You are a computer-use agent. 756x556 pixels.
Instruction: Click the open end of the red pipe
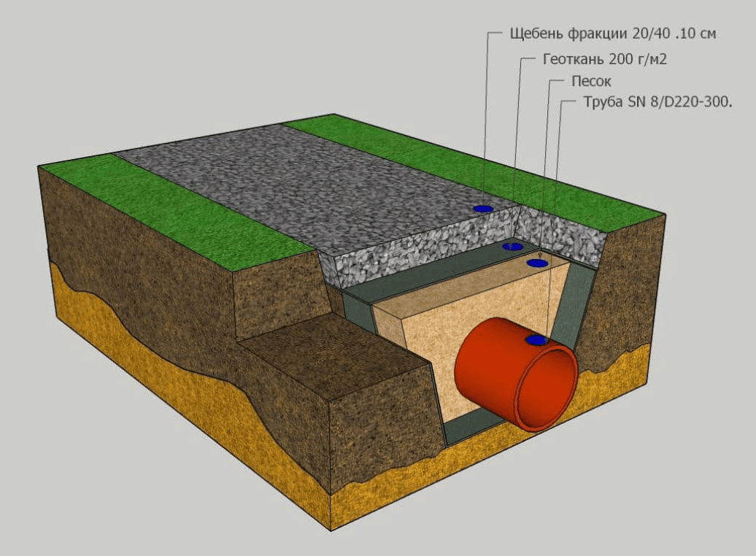coord(547,387)
